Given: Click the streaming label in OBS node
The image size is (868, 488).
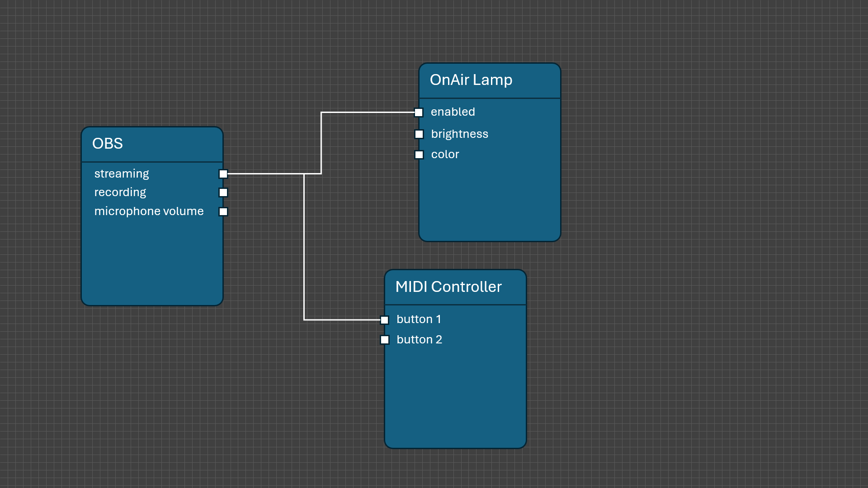Looking at the screenshot, I should coord(121,174).
